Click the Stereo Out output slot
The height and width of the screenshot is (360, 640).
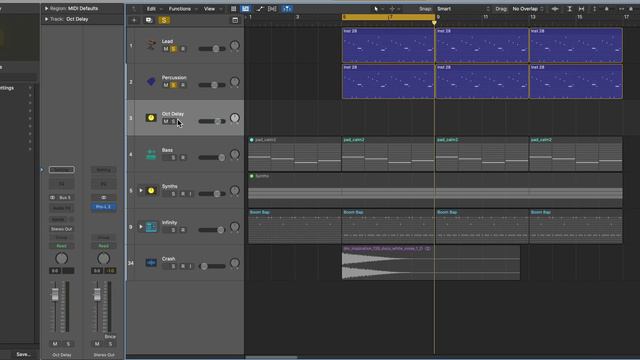[x=62, y=229]
